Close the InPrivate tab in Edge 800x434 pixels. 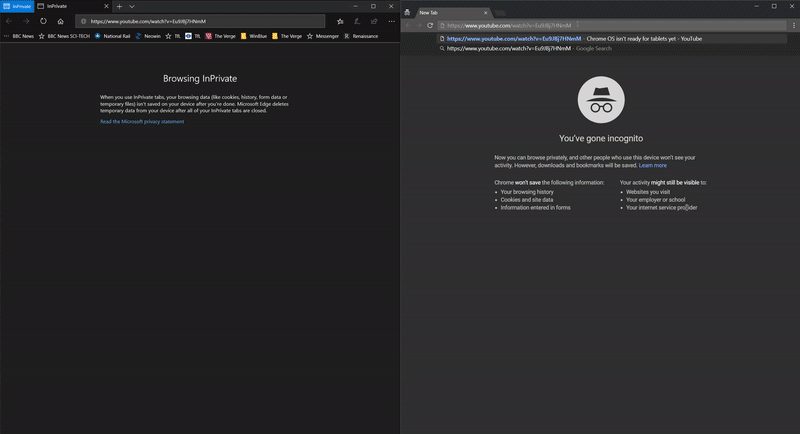(x=106, y=6)
